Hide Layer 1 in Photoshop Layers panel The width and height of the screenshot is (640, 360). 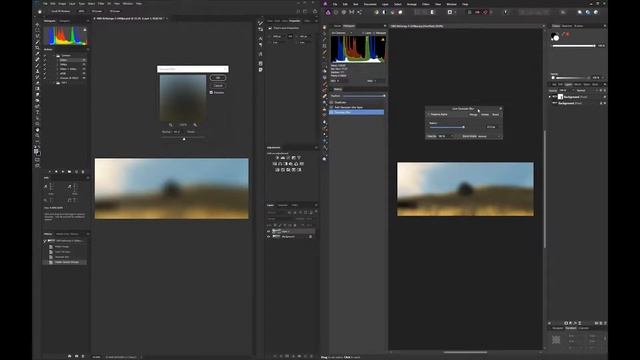coord(269,231)
